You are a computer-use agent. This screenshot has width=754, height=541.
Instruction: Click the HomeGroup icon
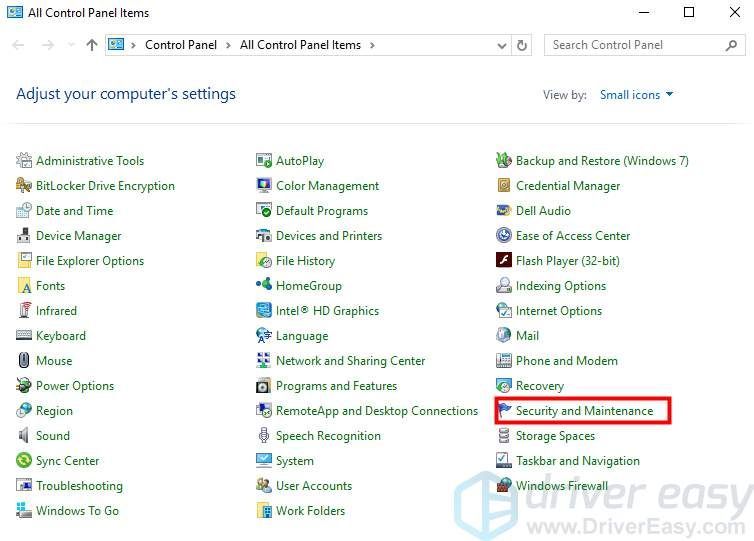264,285
